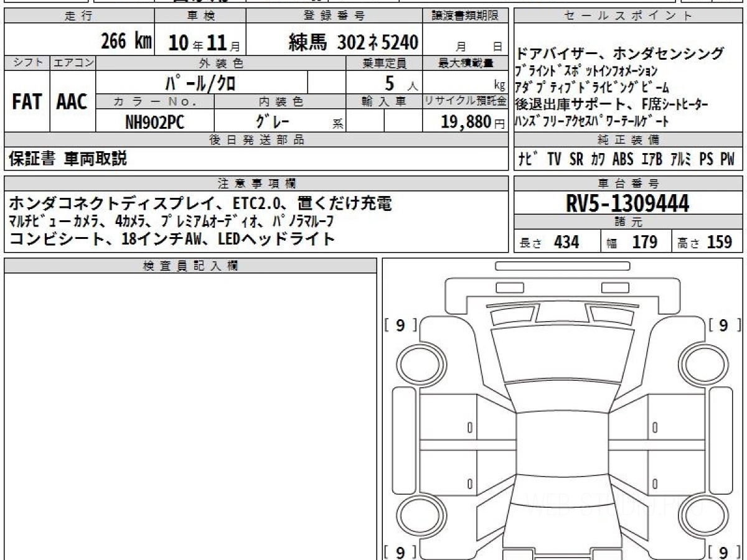Select the 走行 column header
Viewport: 747px width, 560px height.
pyautogui.click(x=78, y=16)
